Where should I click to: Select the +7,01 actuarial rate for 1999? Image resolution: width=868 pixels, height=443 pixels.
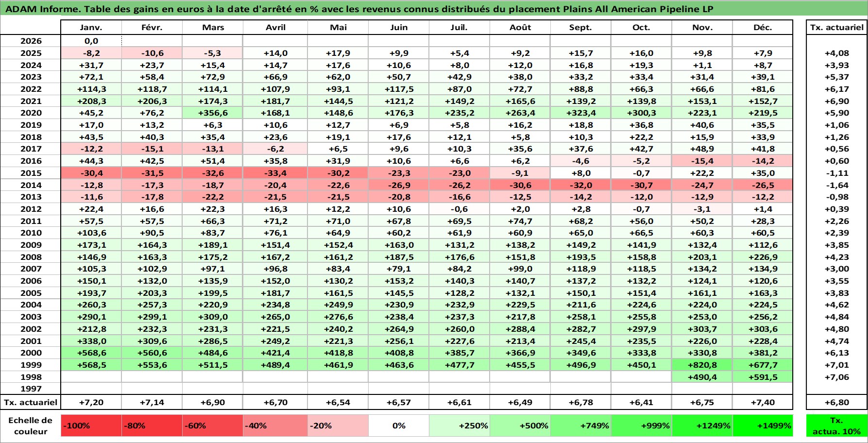[x=836, y=365]
